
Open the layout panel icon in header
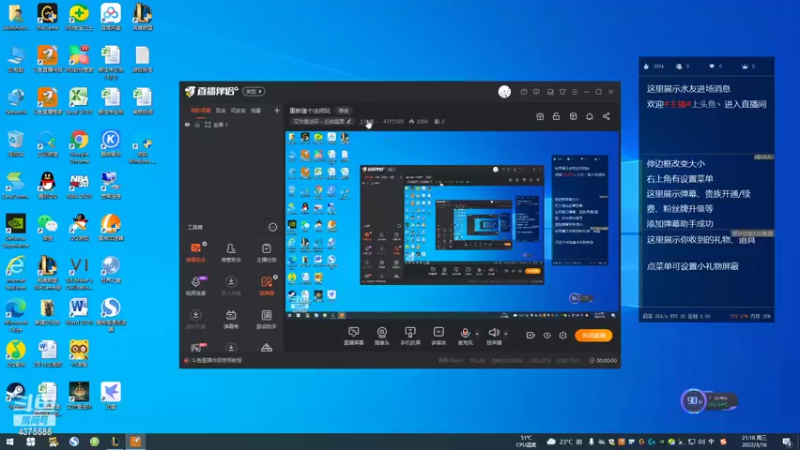point(573,116)
